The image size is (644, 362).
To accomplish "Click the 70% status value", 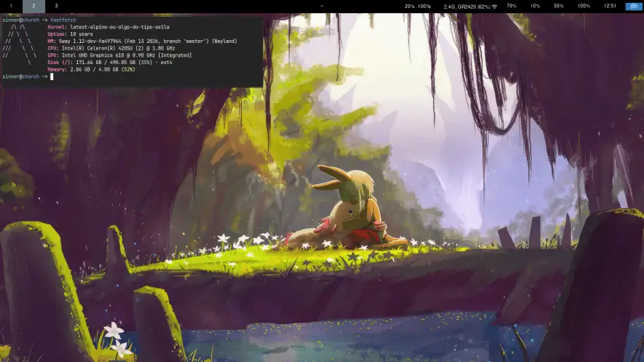I will tap(511, 6).
